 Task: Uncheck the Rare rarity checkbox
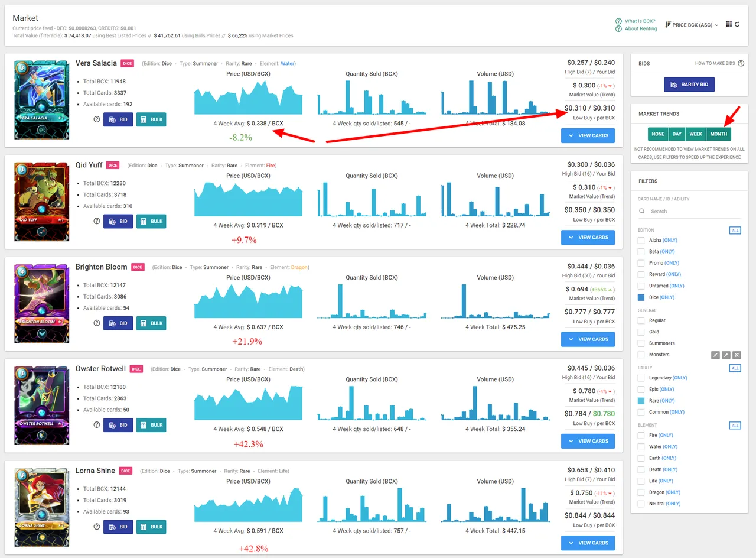641,401
